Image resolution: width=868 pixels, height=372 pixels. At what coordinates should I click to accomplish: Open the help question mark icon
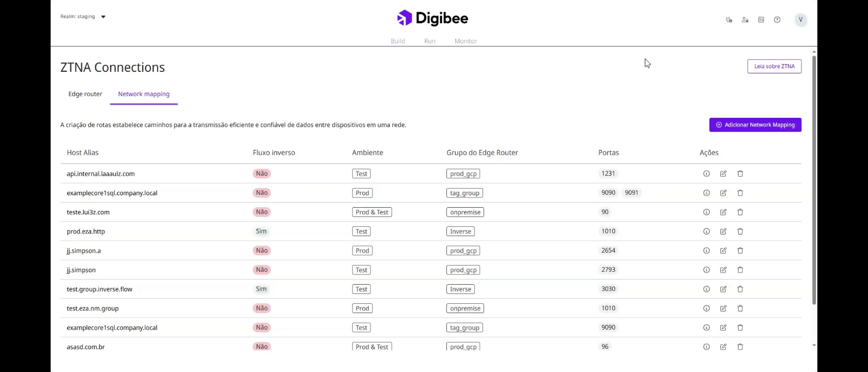tap(777, 20)
